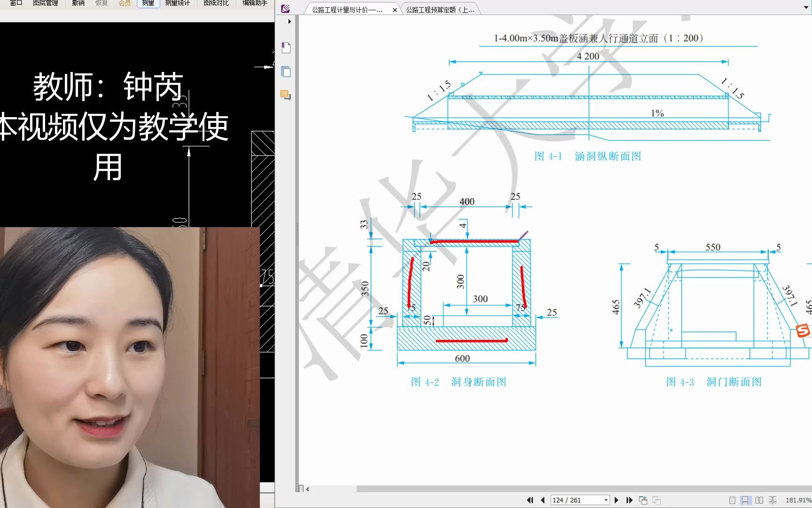Click 撤销 in the CAD toolbar
This screenshot has width=812, height=508.
pyautogui.click(x=78, y=3)
